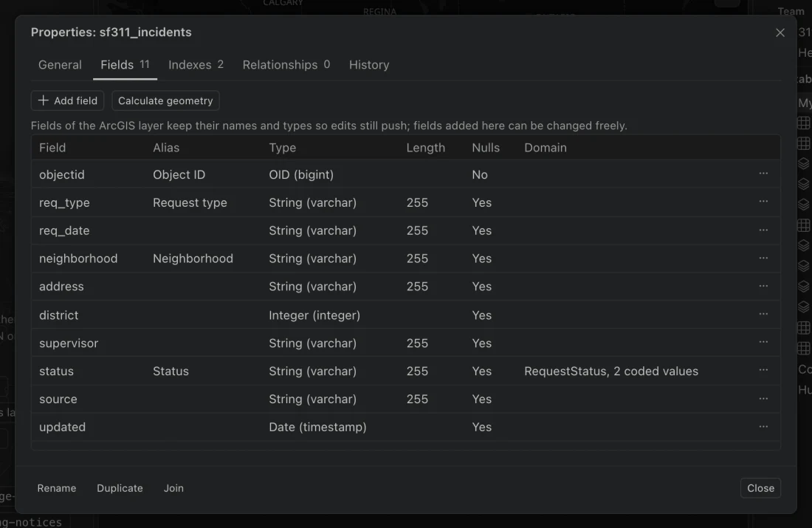812x528 pixels.
Task: Click Calculate geometry button
Action: click(165, 100)
